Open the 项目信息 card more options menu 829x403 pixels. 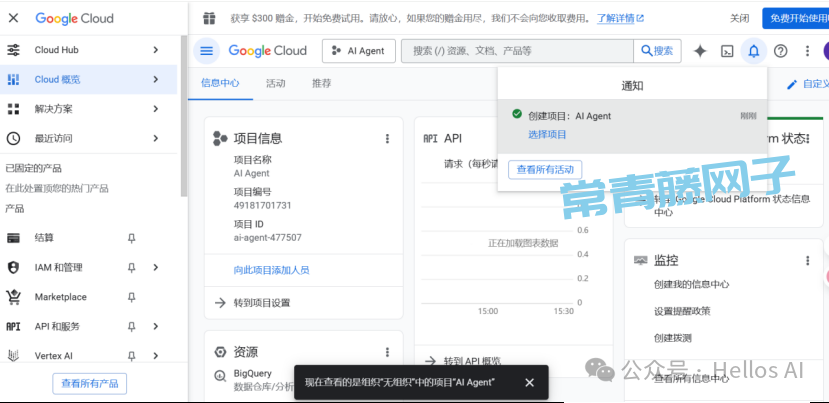coord(387,139)
